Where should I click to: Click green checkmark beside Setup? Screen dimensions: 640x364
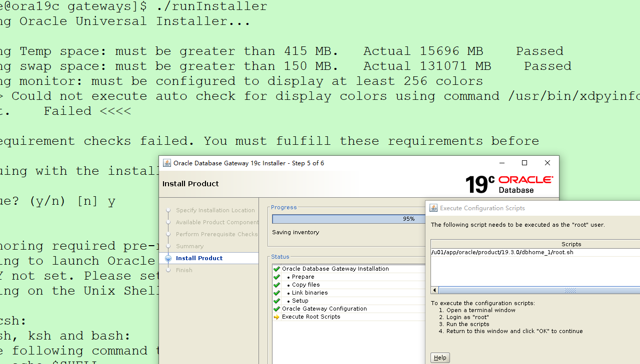coord(276,301)
